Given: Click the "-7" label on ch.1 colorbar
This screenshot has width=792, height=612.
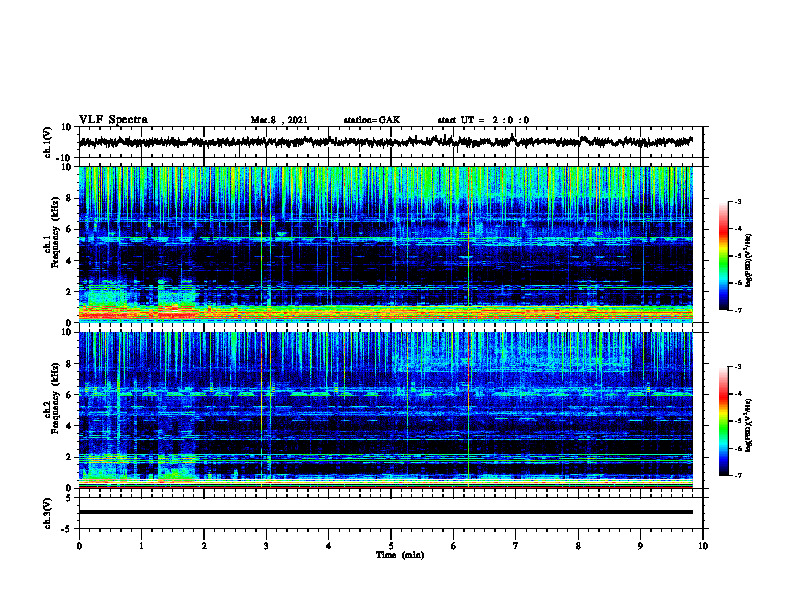Looking at the screenshot, I should pos(737,310).
